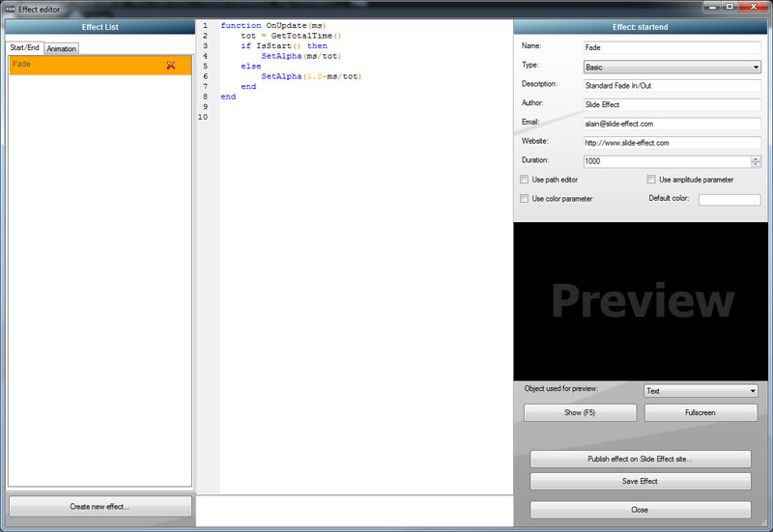Screen dimensions: 773x532
Task: Click code line 'function OnUpdate(ms)'
Action: (x=273, y=26)
